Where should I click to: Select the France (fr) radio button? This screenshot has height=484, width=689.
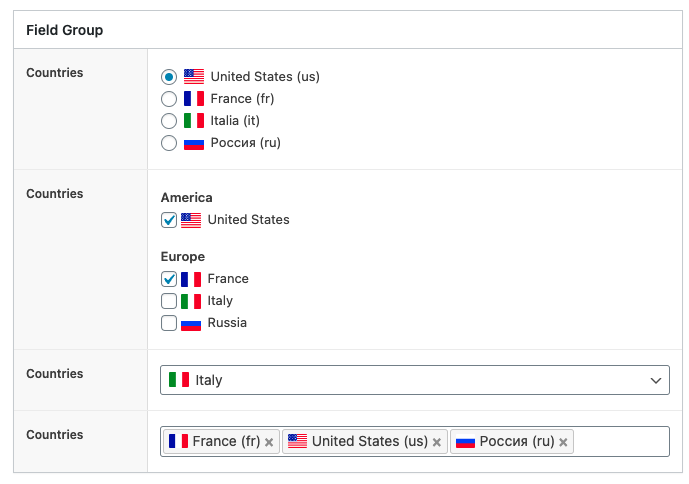coord(169,99)
